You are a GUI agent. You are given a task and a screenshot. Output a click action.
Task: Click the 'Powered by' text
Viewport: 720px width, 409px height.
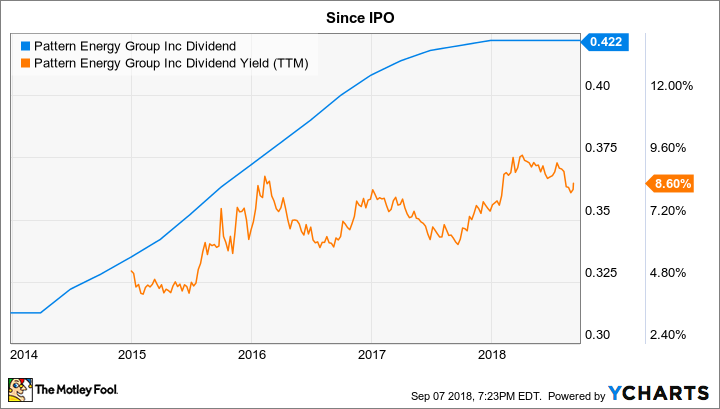[x=577, y=396]
